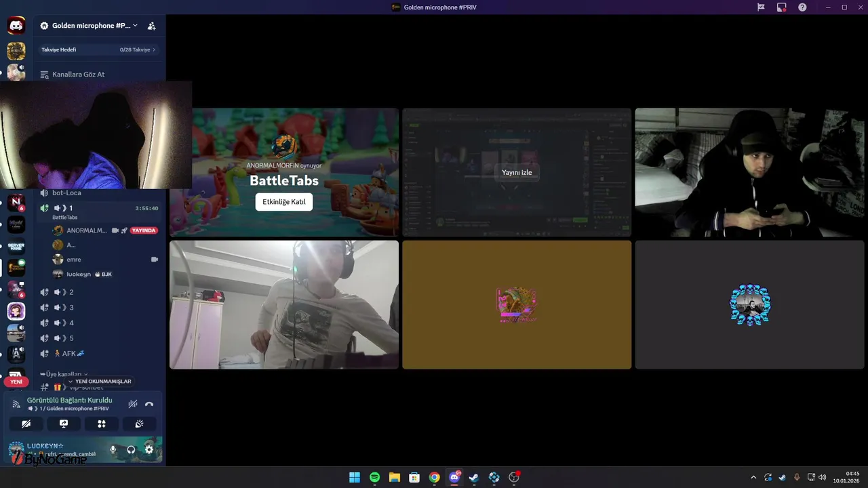The width and height of the screenshot is (868, 488).
Task: Open Discord home direct messages icon
Action: [x=16, y=26]
